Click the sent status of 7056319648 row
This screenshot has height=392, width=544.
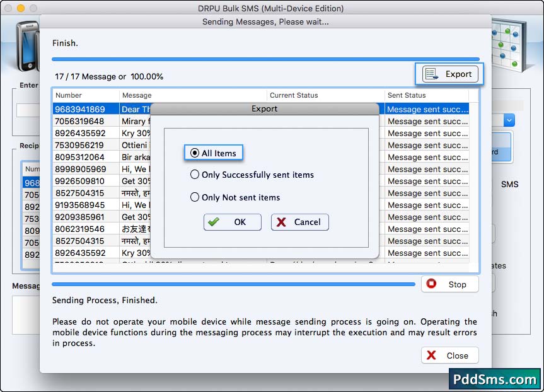[x=427, y=122]
